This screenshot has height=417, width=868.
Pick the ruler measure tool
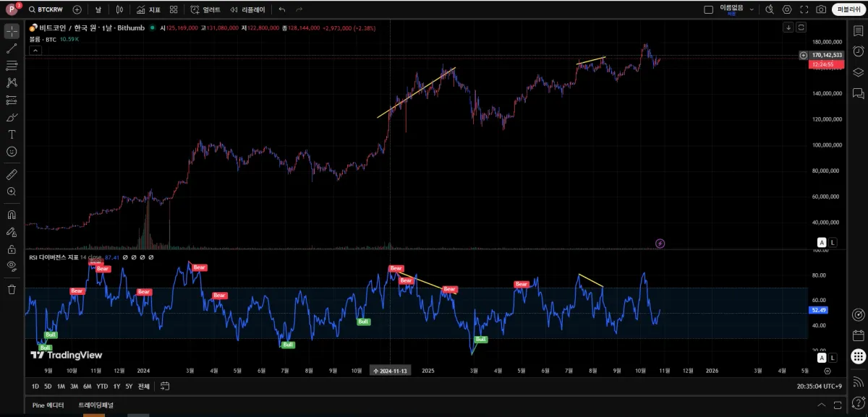point(12,174)
